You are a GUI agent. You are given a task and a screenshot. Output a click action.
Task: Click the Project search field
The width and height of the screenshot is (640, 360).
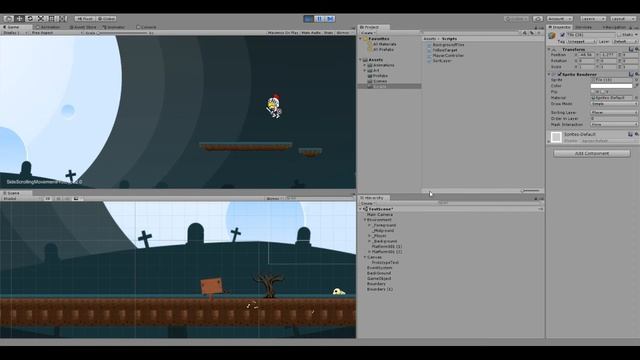[x=471, y=33]
